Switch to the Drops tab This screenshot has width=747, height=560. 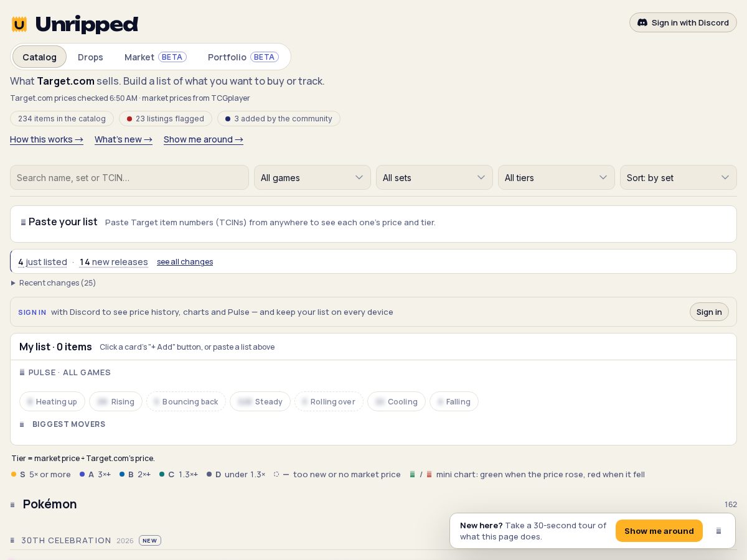(x=90, y=57)
